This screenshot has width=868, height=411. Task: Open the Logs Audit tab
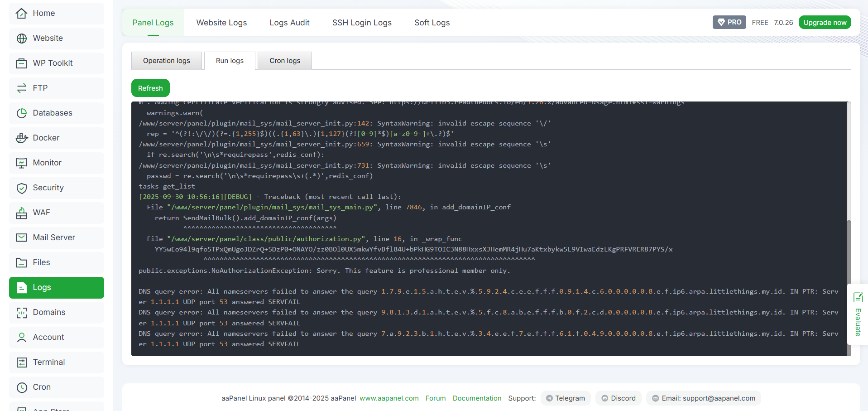[x=289, y=23]
